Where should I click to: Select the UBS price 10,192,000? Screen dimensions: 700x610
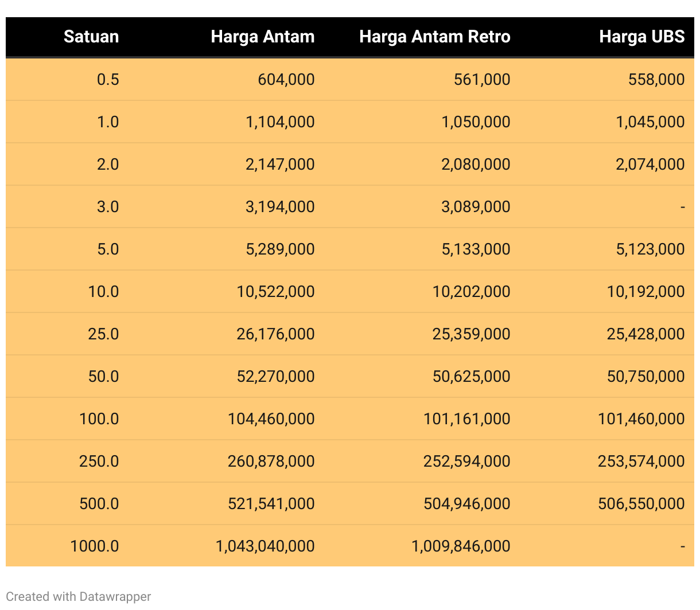click(645, 291)
